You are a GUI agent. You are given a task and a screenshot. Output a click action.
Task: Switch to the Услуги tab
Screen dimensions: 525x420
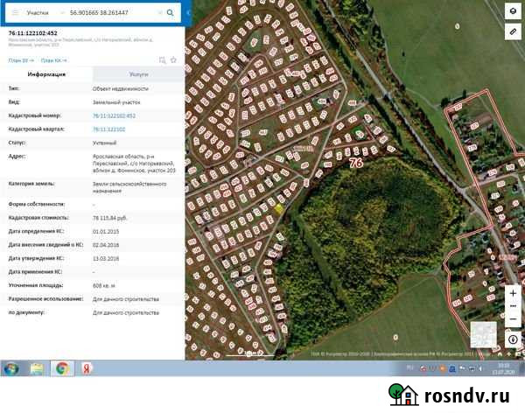(x=138, y=75)
